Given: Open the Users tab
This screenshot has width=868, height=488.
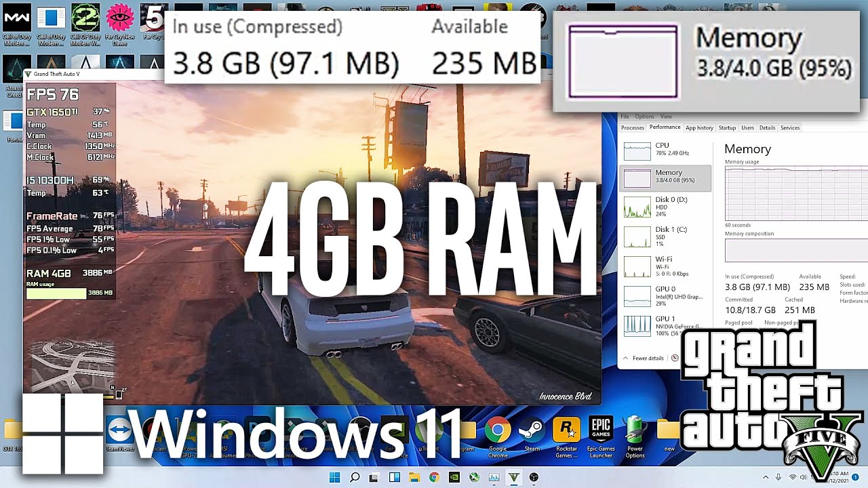Looking at the screenshot, I should point(747,127).
